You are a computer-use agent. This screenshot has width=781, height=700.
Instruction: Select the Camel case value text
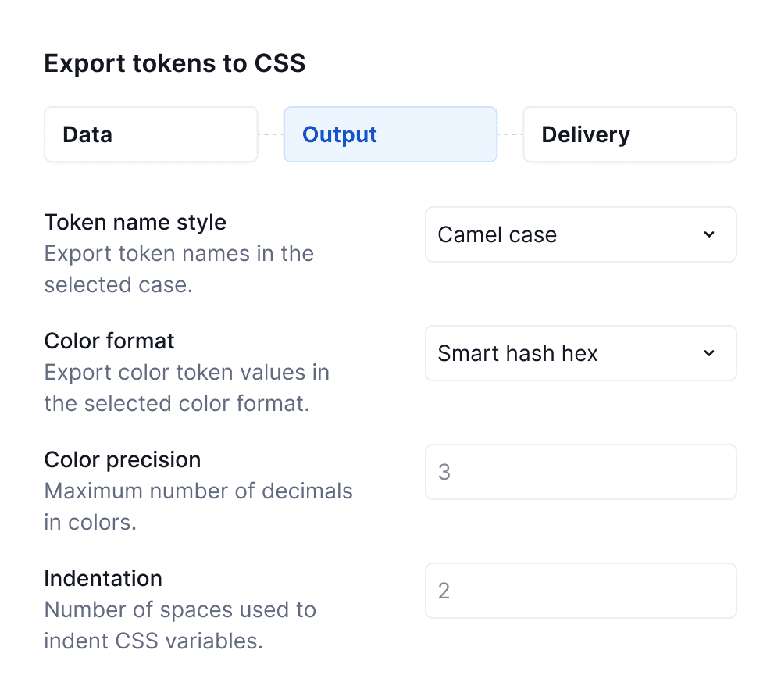pyautogui.click(x=497, y=234)
